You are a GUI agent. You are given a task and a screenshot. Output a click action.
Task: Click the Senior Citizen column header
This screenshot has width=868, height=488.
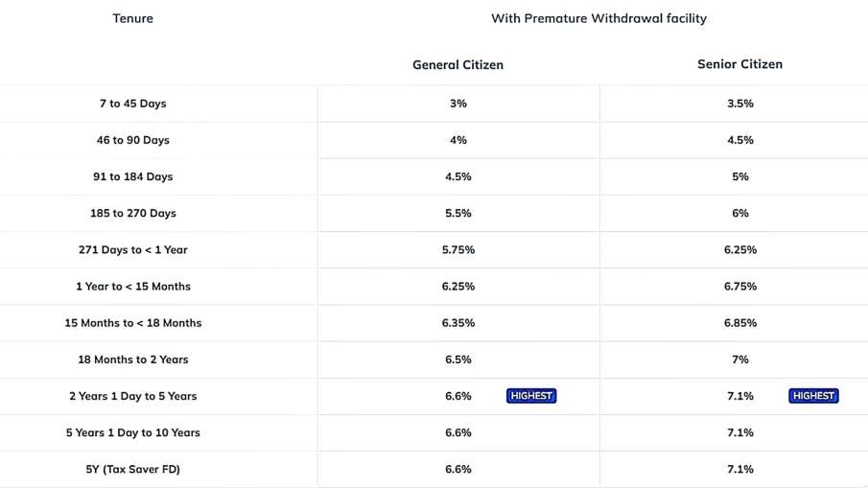(739, 64)
